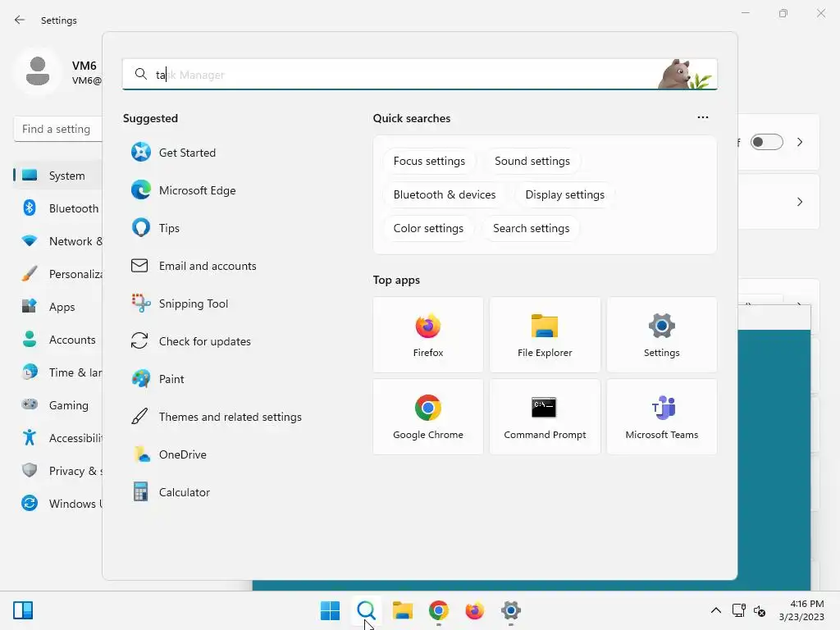Open Network category in Settings sidebar

coord(58,241)
